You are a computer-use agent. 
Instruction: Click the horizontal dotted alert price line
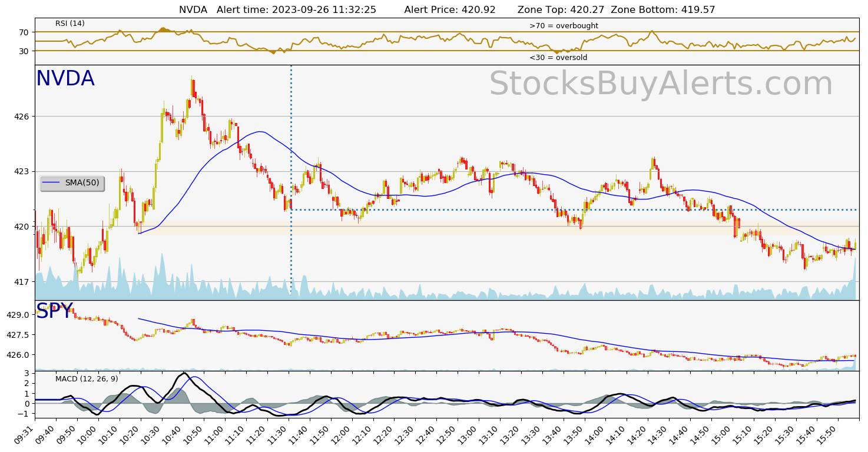point(574,210)
